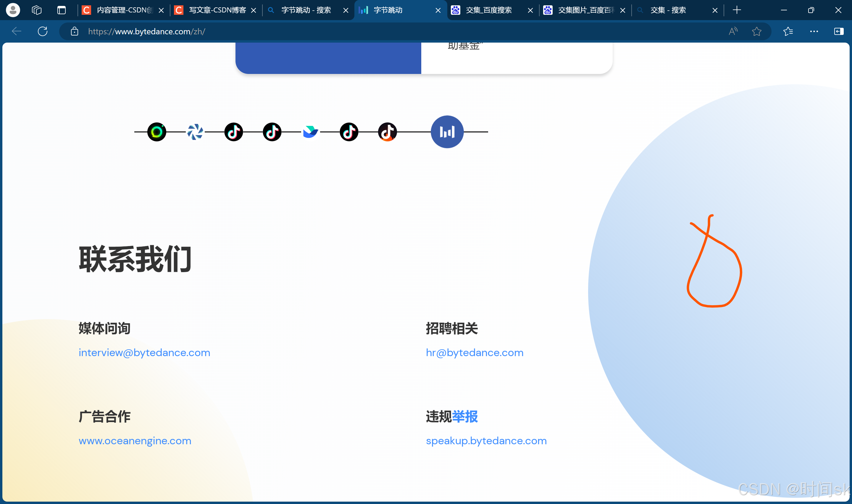Click the Feishu bird logo in the timeline
The height and width of the screenshot is (504, 852).
[310, 132]
